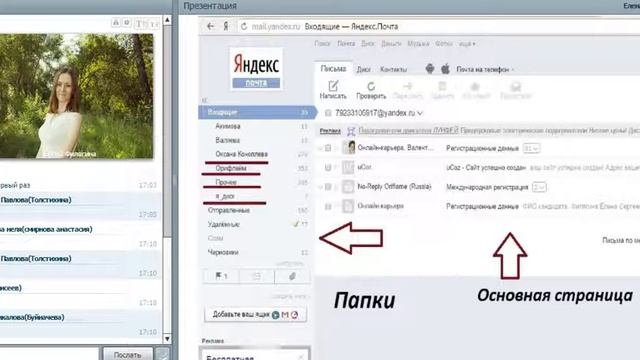Click the Послать chat button
Image resolution: width=640 pixels, height=360 pixels.
[127, 354]
